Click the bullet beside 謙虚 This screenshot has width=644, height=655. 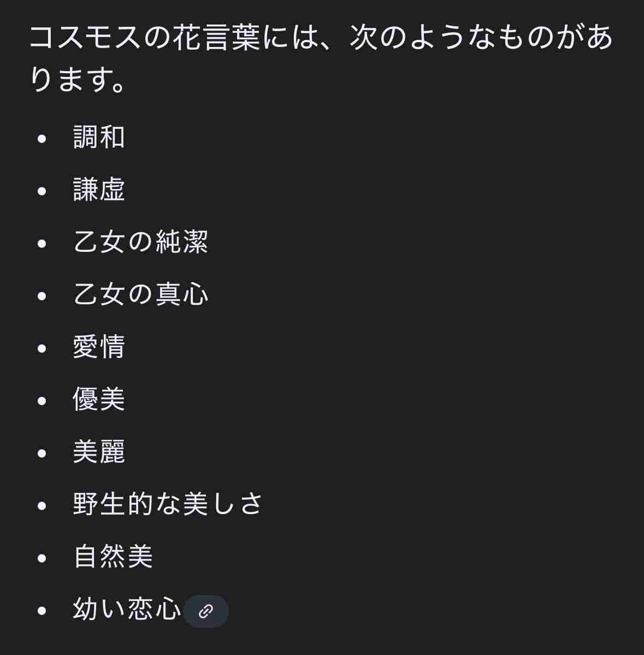pos(42,191)
